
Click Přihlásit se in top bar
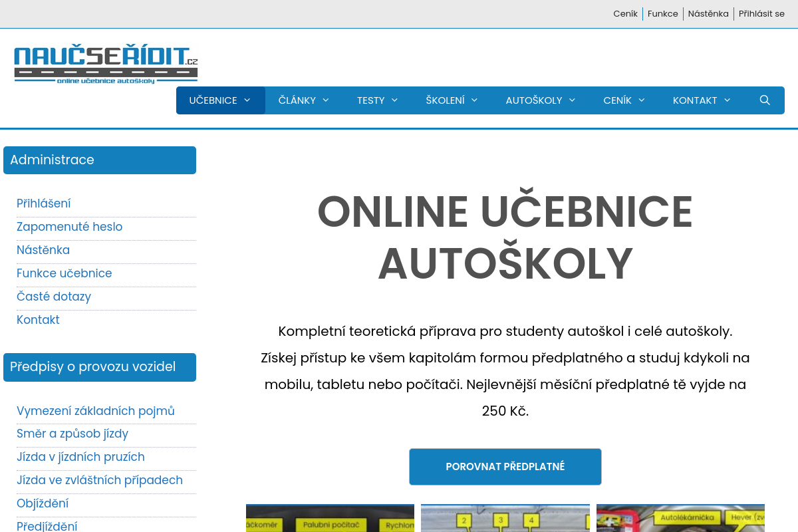pyautogui.click(x=761, y=13)
